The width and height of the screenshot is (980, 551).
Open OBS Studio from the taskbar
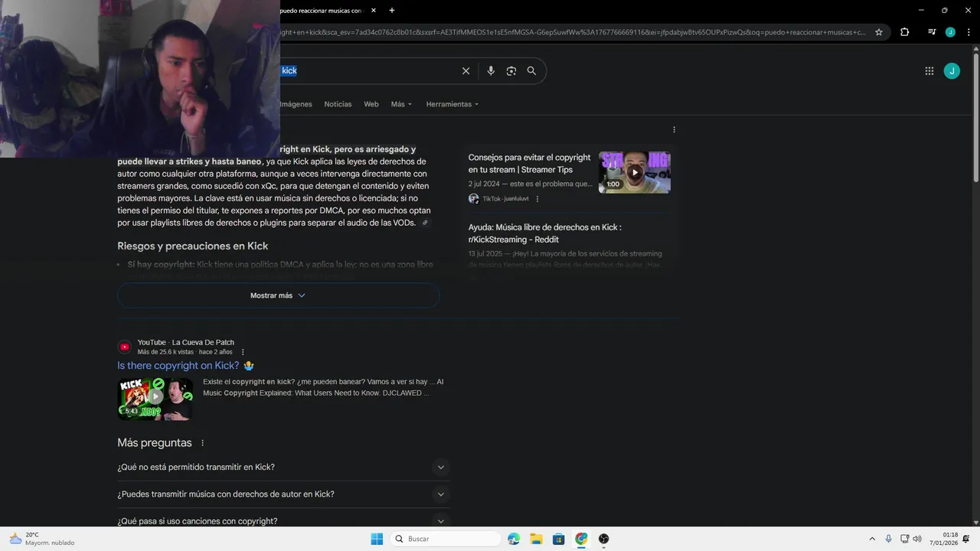(x=604, y=539)
